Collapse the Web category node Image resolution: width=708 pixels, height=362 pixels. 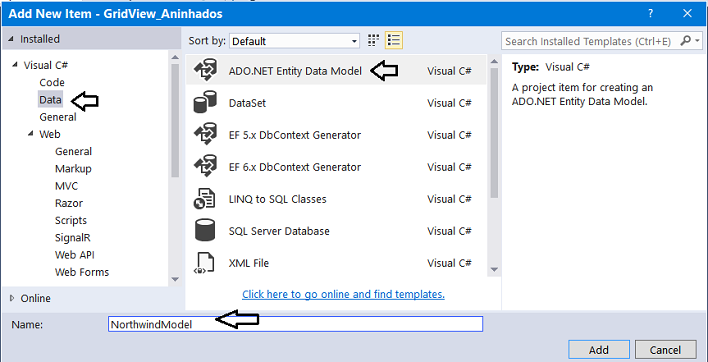tap(31, 134)
